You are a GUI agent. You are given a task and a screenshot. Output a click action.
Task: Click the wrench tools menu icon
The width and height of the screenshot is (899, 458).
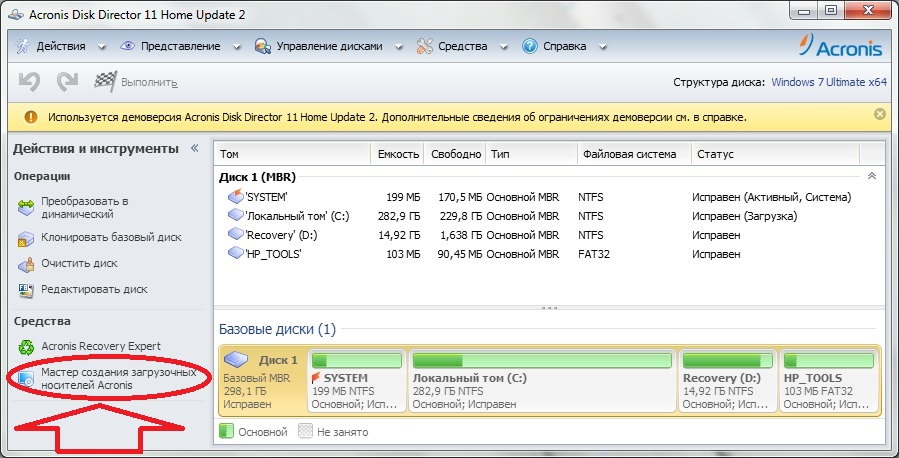point(424,46)
